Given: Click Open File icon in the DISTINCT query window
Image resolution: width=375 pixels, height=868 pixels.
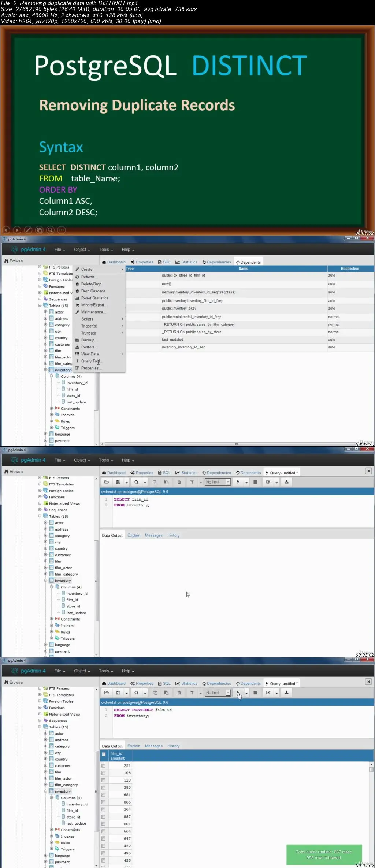Looking at the screenshot, I should 107,692.
